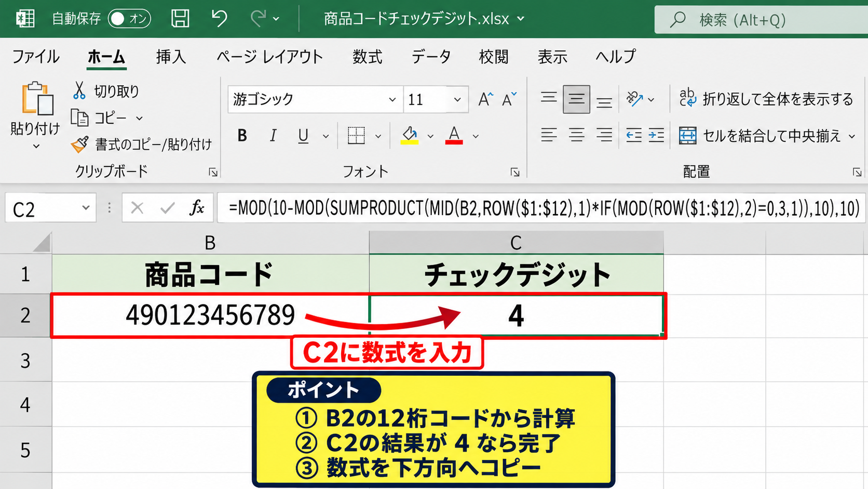The height and width of the screenshot is (489, 868).
Task: Open the コピー dropdown arrow
Action: (x=139, y=118)
